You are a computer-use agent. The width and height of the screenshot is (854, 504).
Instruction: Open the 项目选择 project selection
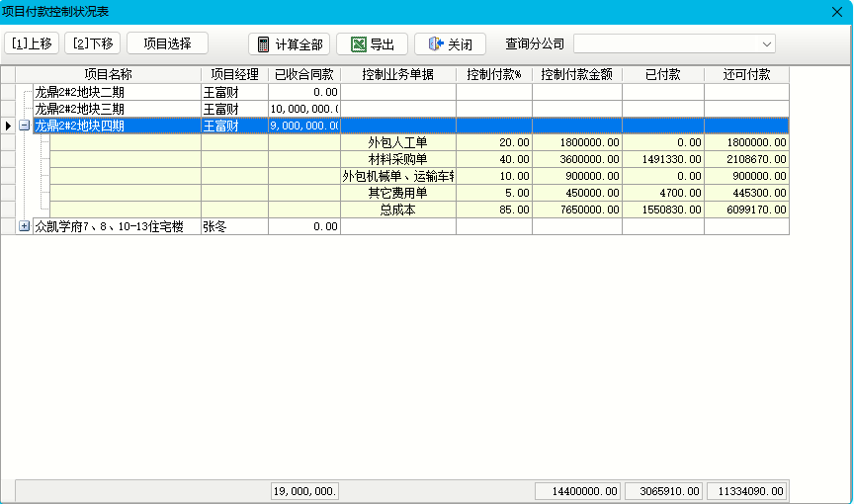coord(167,43)
